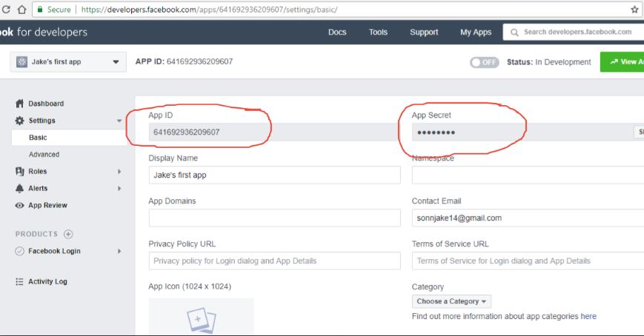Add a product with the plus icon
Screen dimensions: 644x336
tap(68, 234)
